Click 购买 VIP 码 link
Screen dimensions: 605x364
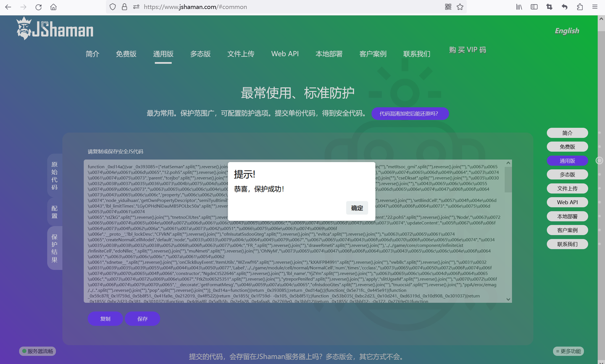tap(468, 50)
